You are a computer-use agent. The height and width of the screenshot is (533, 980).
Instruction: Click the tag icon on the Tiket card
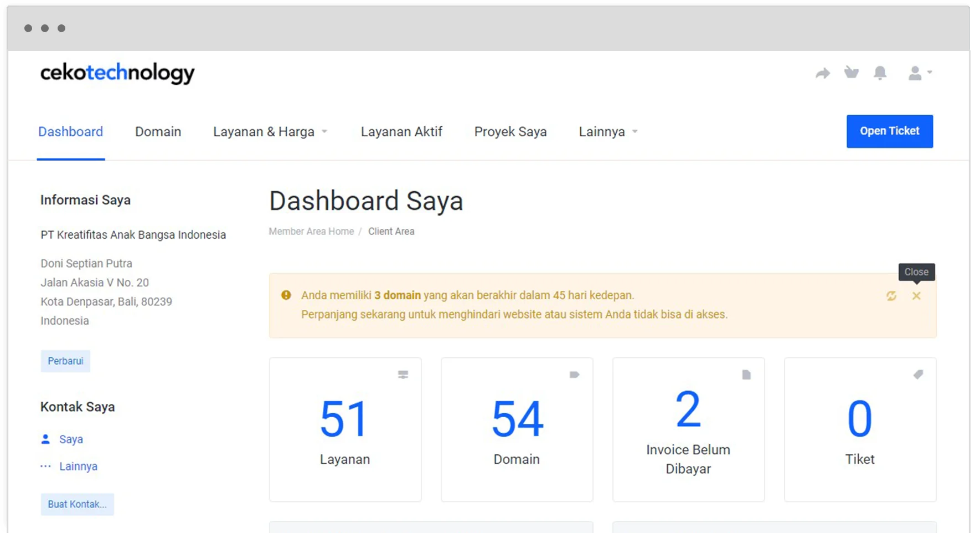click(918, 375)
